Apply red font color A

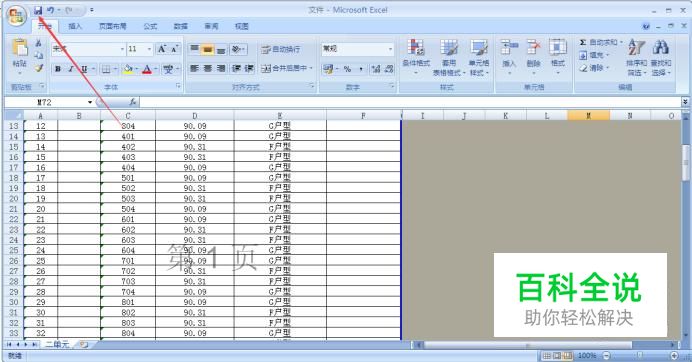(147, 69)
